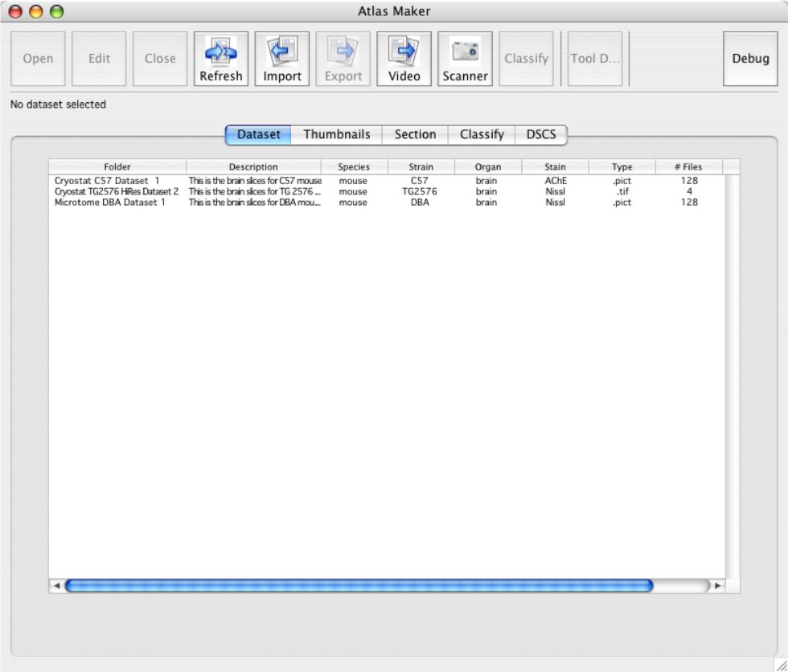This screenshot has height=672, width=788.
Task: Click the Edit toolbar button
Action: 99,59
